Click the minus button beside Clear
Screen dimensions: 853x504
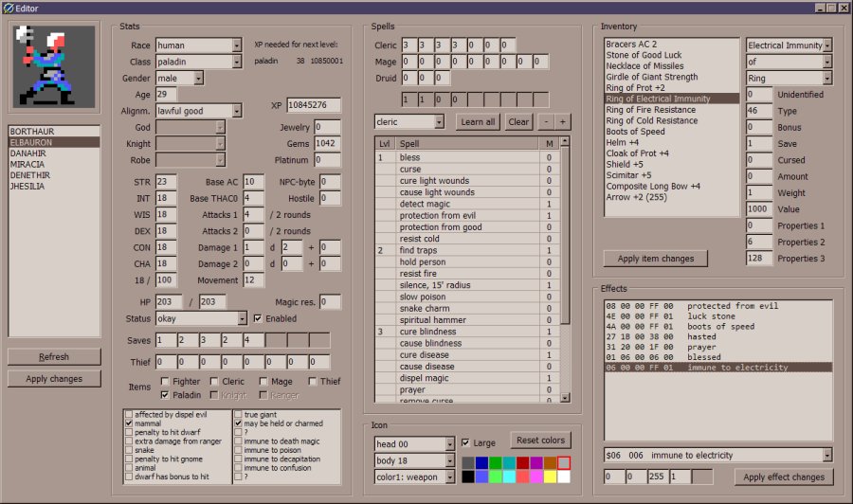(546, 122)
